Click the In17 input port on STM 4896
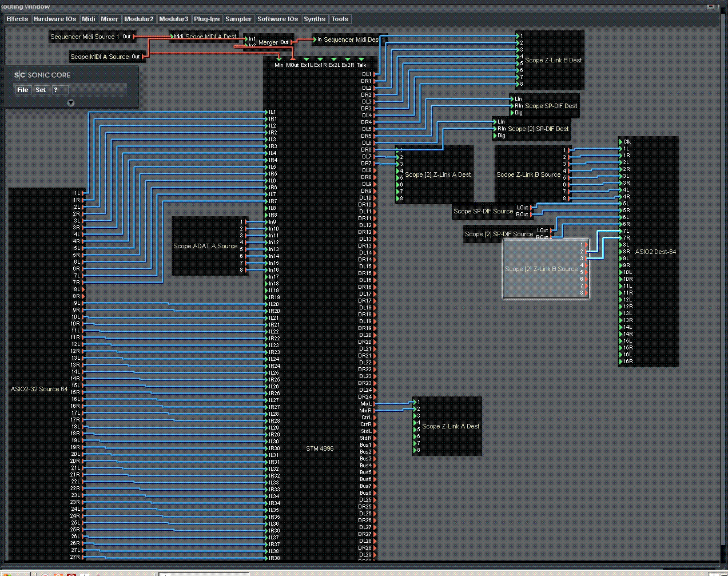 [266, 277]
